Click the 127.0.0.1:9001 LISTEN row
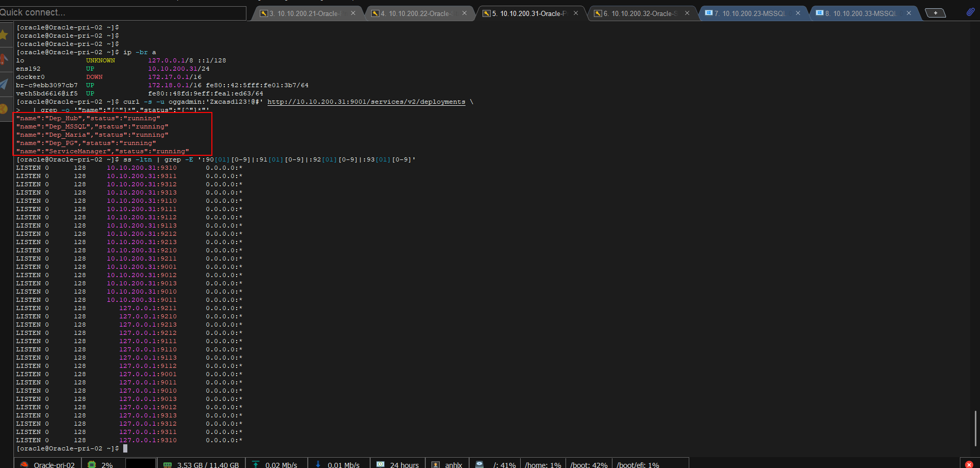Image resolution: width=980 pixels, height=468 pixels. tap(129, 374)
